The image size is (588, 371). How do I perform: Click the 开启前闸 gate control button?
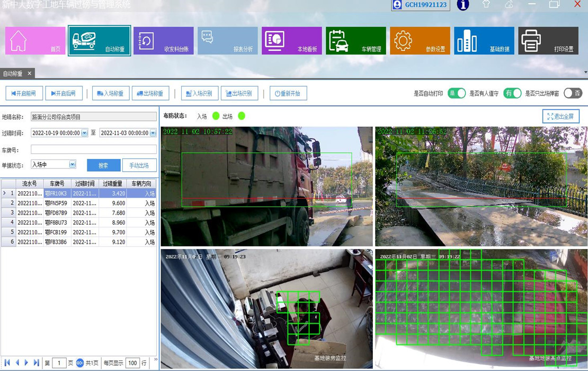pos(23,93)
